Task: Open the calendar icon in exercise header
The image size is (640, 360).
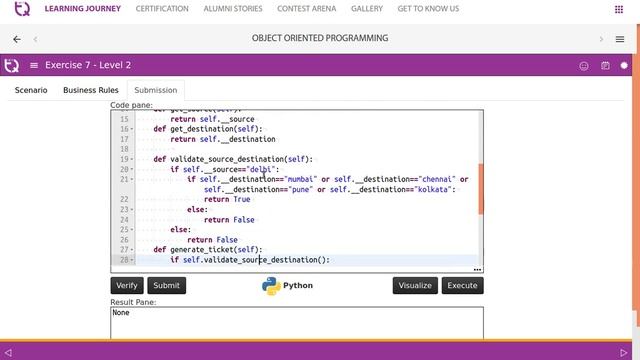Action: (x=605, y=65)
